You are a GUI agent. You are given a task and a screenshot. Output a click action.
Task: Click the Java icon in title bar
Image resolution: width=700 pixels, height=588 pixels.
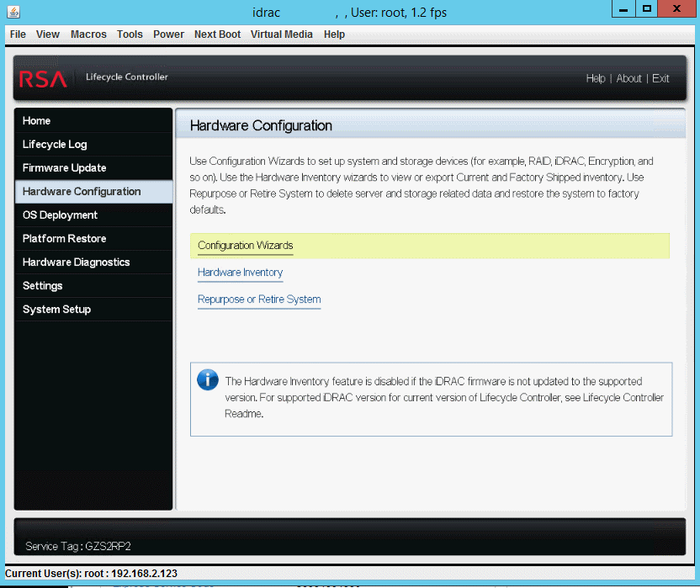(x=12, y=12)
